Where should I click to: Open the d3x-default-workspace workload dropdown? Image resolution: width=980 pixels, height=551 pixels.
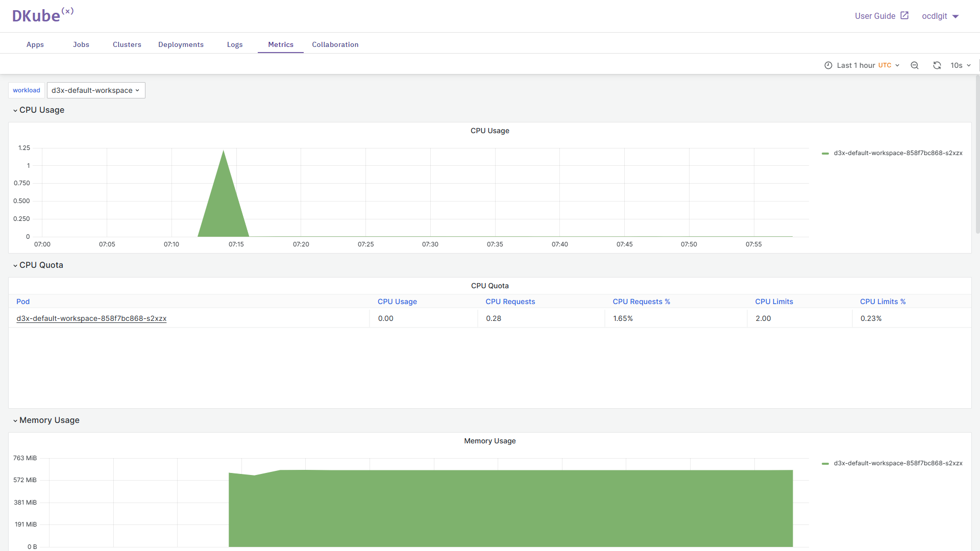tap(96, 90)
